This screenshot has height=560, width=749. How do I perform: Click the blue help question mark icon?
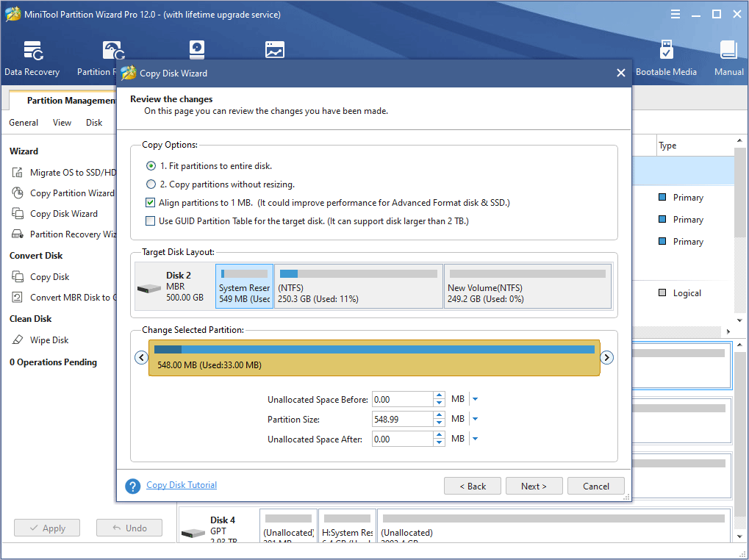coord(133,486)
